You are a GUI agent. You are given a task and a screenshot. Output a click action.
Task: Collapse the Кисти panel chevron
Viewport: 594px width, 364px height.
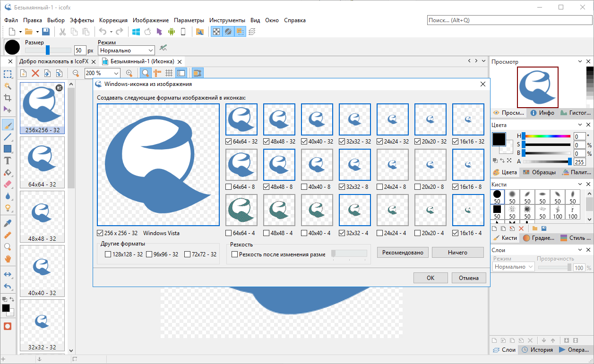coord(580,184)
